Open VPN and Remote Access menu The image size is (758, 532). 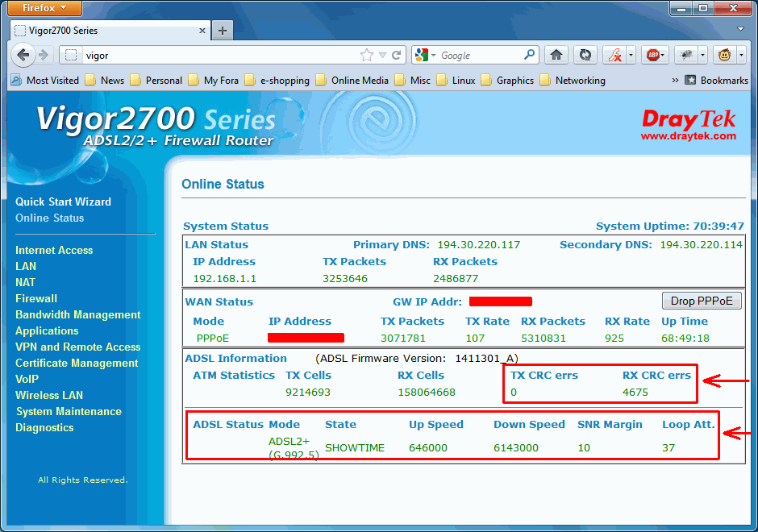click(78, 347)
